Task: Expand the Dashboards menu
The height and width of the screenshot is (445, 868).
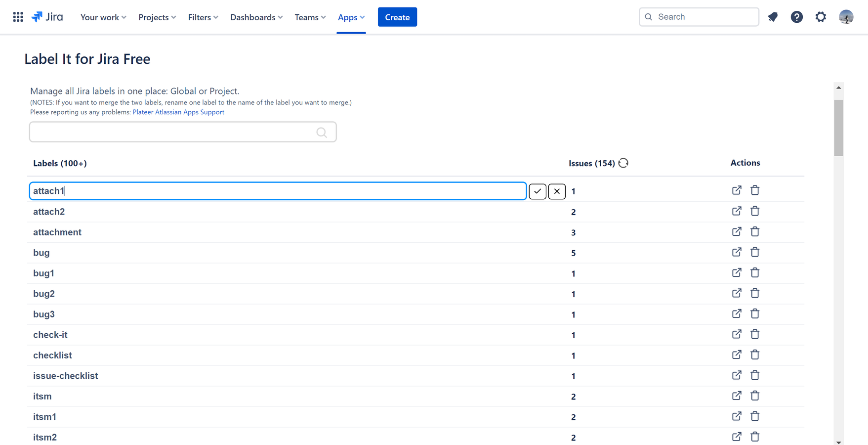Action: coord(256,17)
